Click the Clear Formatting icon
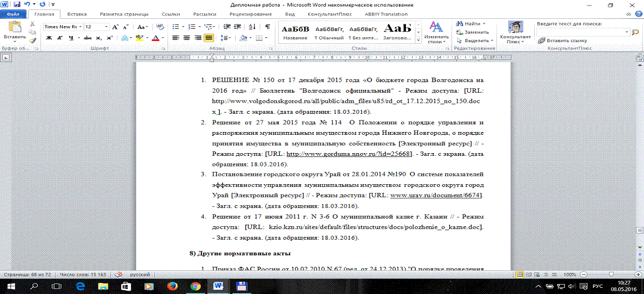644x294 pixels. (x=160, y=27)
